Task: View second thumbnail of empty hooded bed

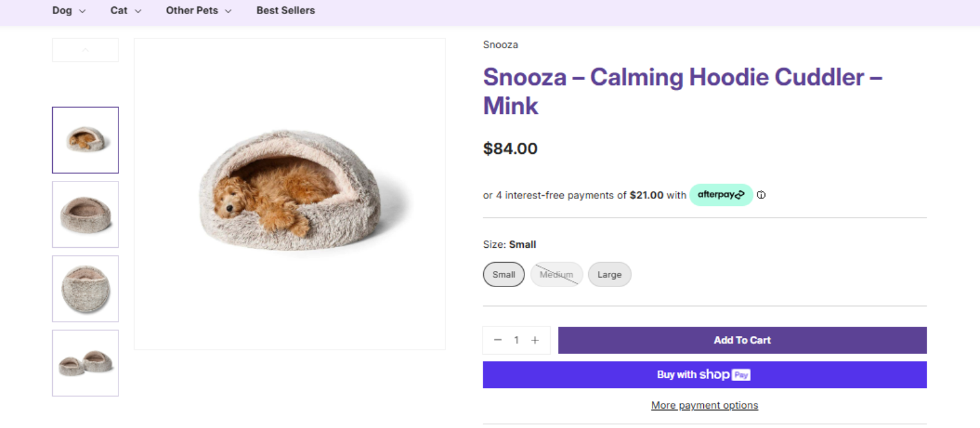Action: point(86,214)
